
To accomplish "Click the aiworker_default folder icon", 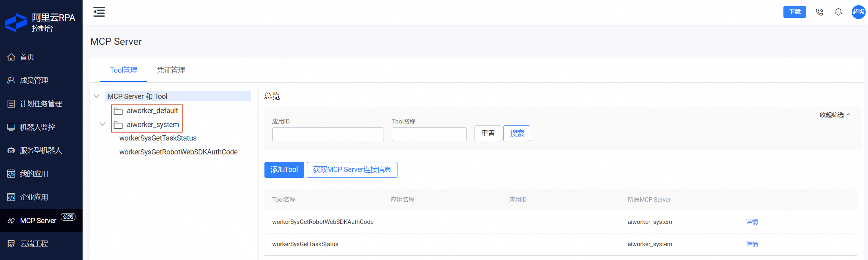I will (118, 111).
